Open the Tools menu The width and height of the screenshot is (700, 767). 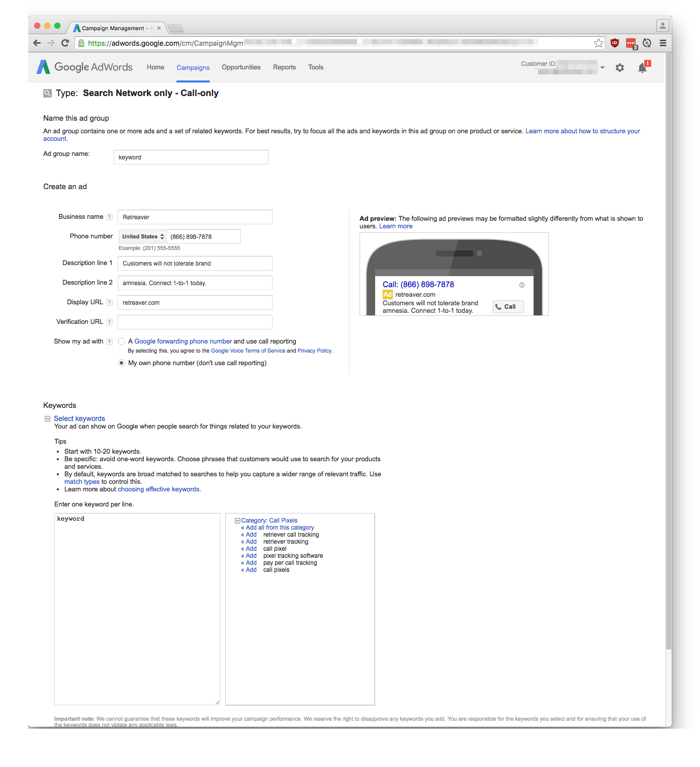(x=316, y=67)
